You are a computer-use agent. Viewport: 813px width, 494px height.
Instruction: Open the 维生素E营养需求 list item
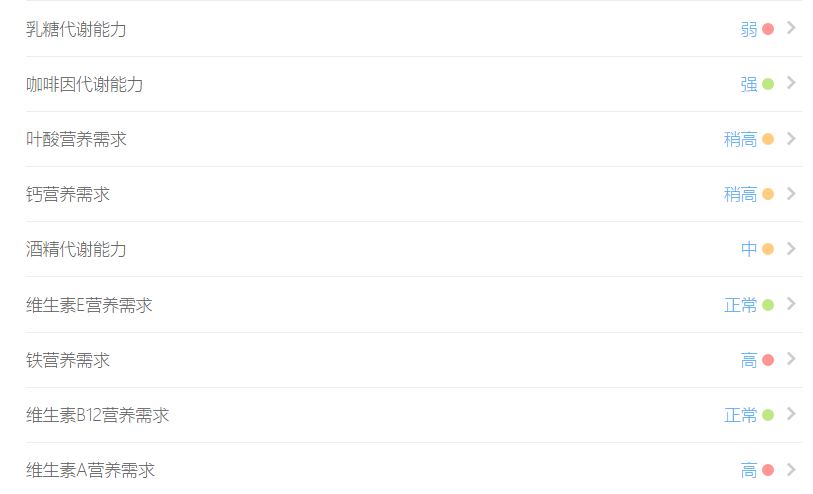(x=414, y=305)
